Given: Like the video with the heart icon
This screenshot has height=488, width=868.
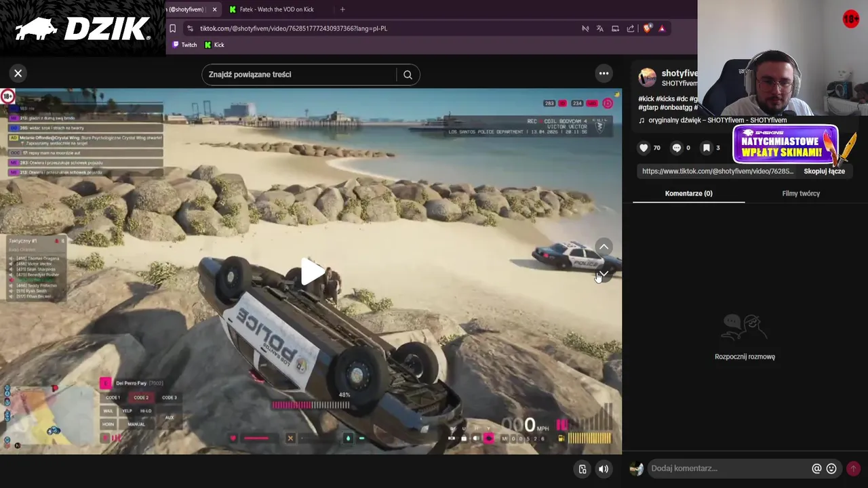Looking at the screenshot, I should (644, 148).
